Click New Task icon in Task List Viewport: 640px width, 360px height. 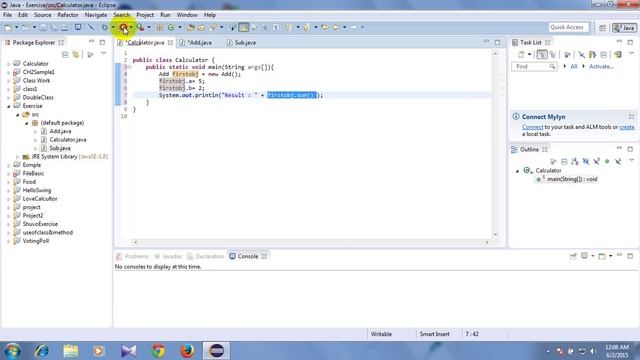pos(521,54)
